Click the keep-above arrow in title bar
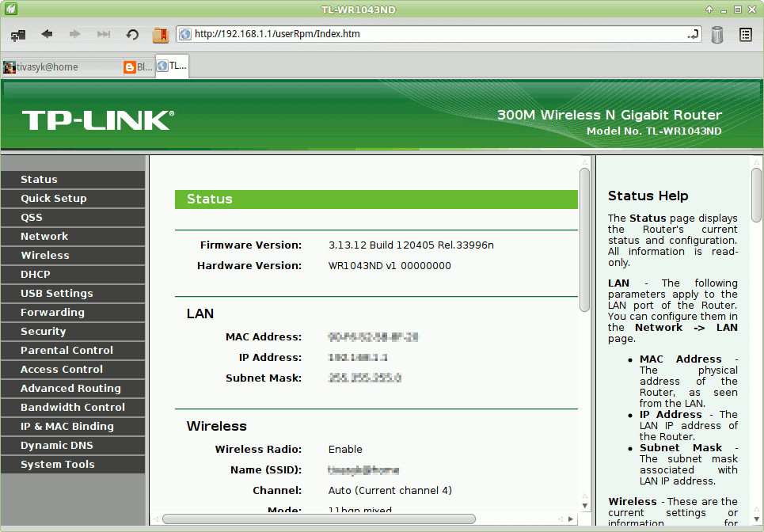This screenshot has height=532, width=764. click(x=709, y=9)
